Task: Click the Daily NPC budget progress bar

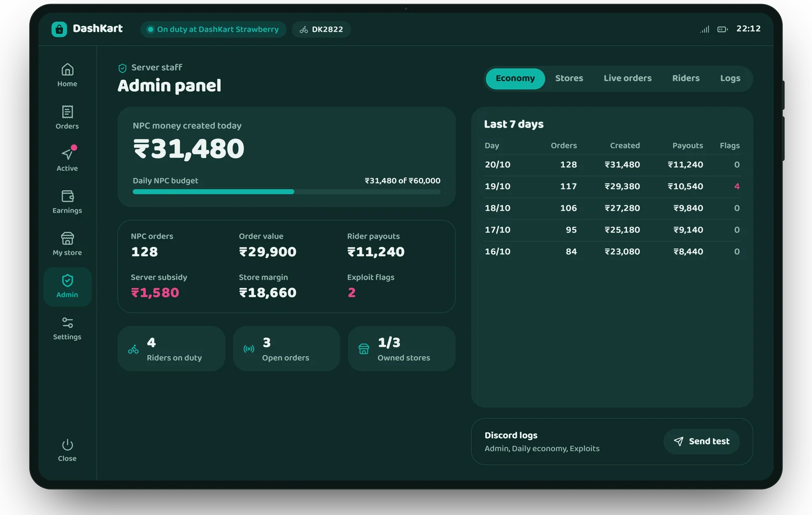Action: pos(286,192)
